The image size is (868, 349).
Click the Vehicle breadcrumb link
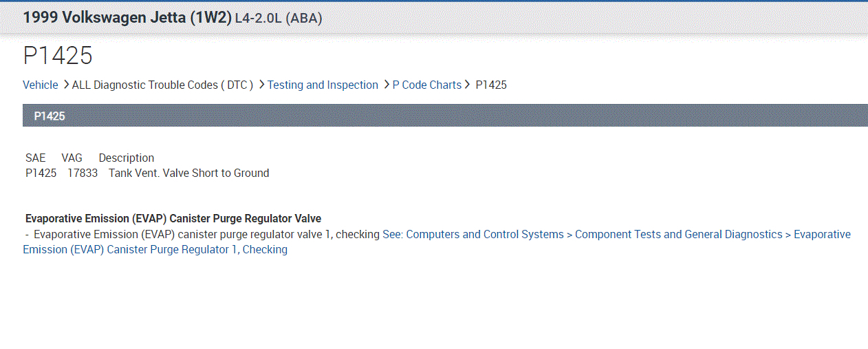41,85
